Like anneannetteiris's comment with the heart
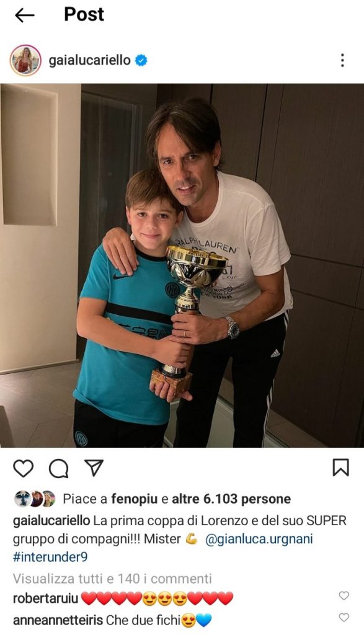Viewport: 364px width, 635px height. point(344,617)
